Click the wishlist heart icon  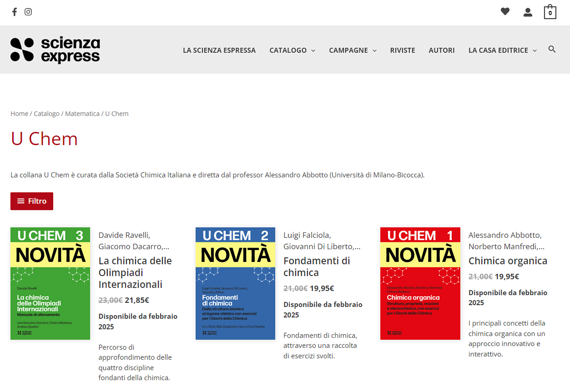[x=505, y=12]
